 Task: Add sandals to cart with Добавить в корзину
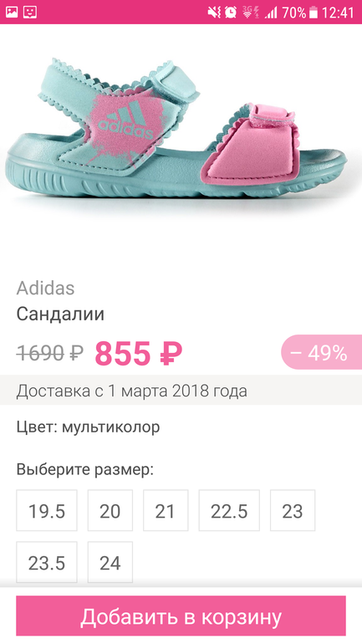pyautogui.click(x=181, y=616)
